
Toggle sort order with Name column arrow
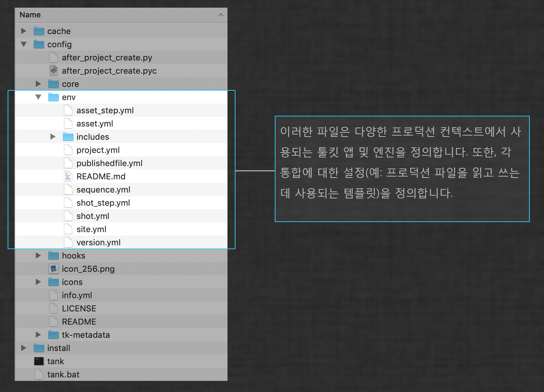pyautogui.click(x=221, y=15)
